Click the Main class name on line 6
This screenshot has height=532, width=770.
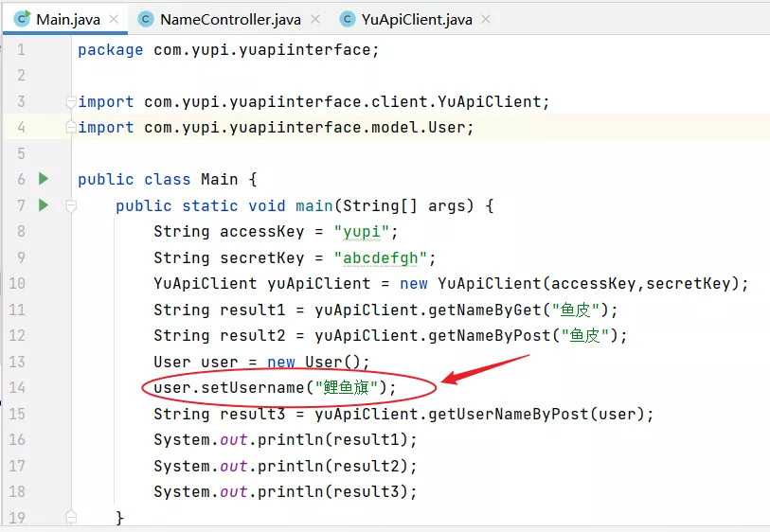220,179
